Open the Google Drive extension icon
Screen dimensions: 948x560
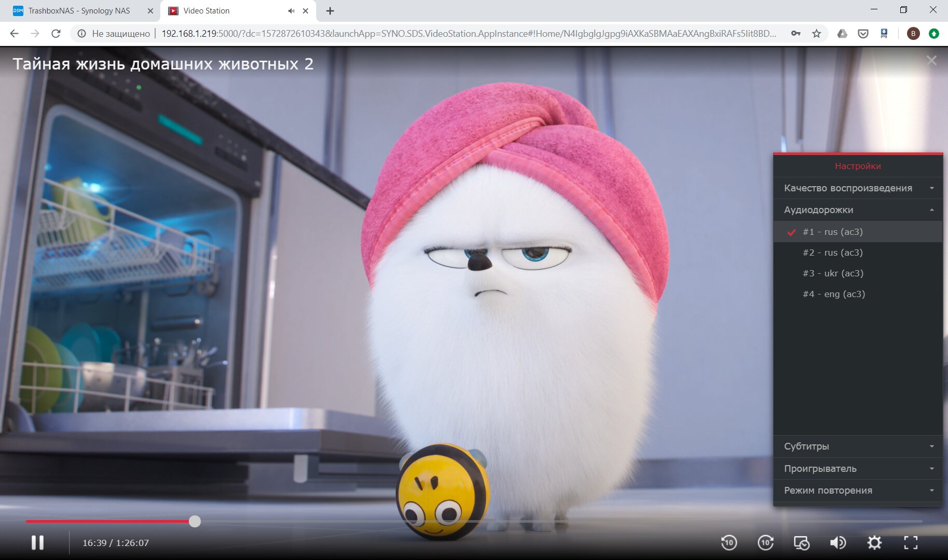click(842, 34)
